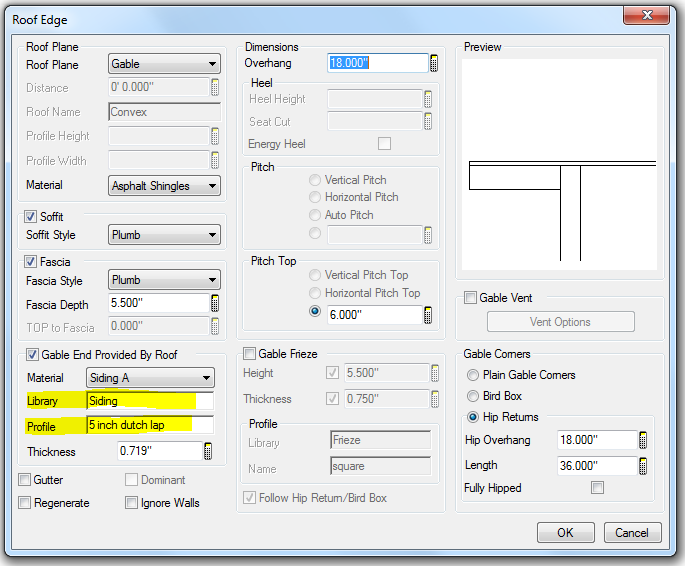Click calculator icon beside Profile Height field
The width and height of the screenshot is (685, 566).
pos(214,136)
